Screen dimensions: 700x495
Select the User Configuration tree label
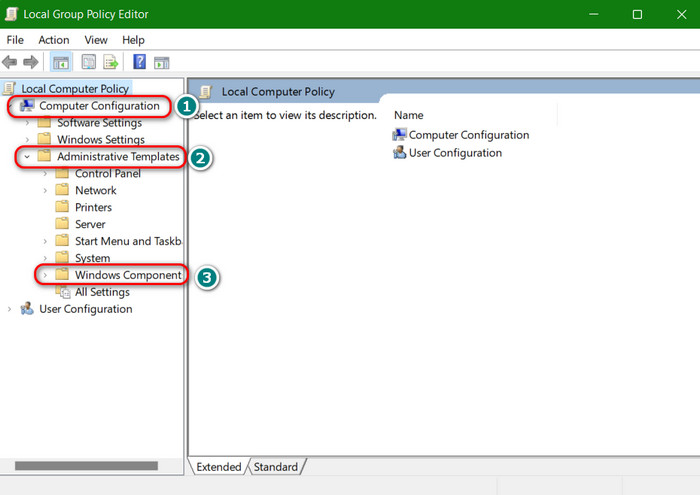click(x=86, y=309)
